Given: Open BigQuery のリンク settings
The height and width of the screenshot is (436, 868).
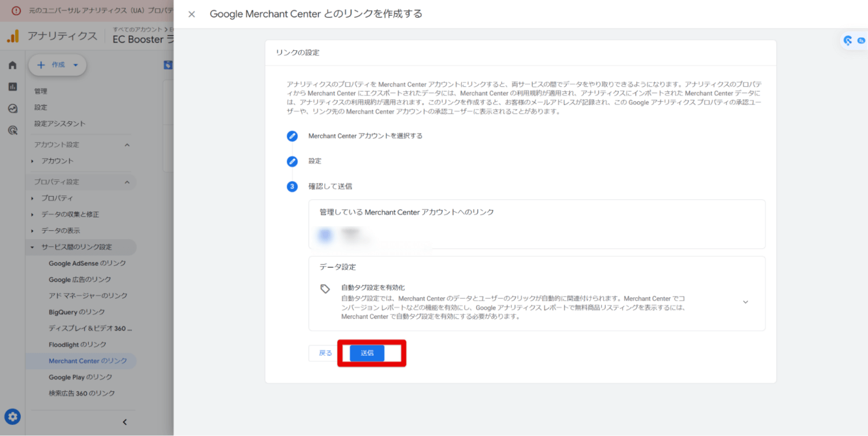Looking at the screenshot, I should pos(77,311).
